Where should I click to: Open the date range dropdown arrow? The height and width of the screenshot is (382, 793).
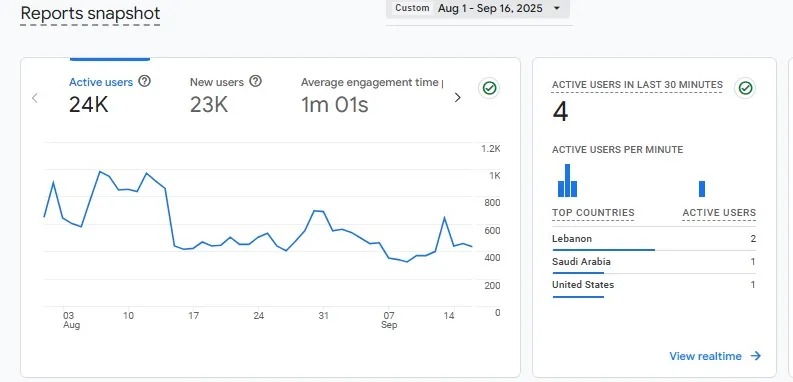(557, 8)
